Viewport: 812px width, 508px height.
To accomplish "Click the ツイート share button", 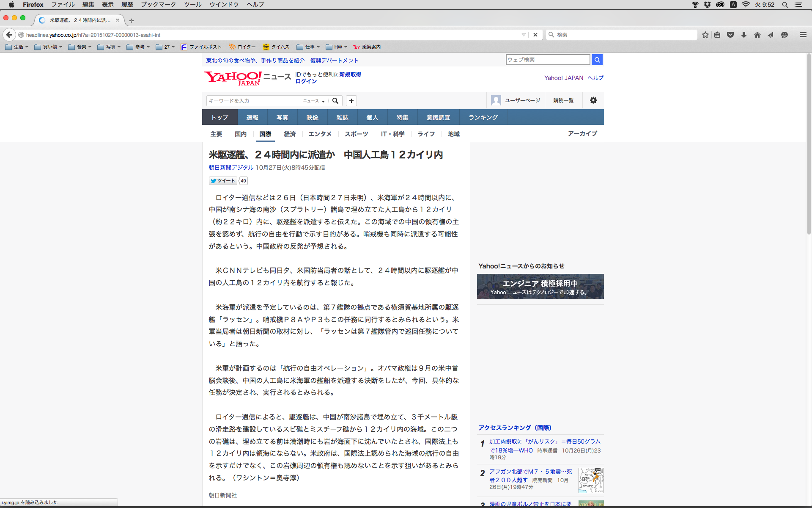I will click(x=223, y=181).
